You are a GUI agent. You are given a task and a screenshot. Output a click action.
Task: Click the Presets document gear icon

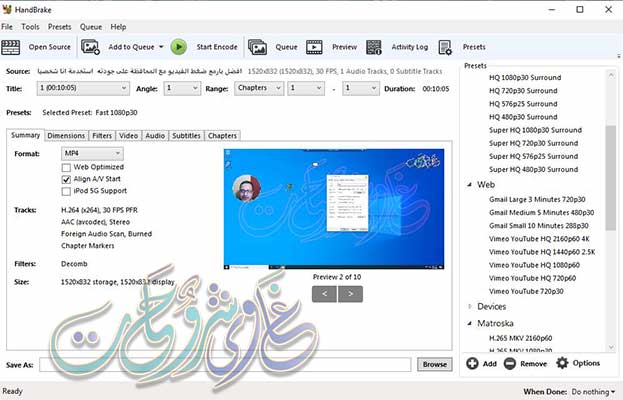445,47
